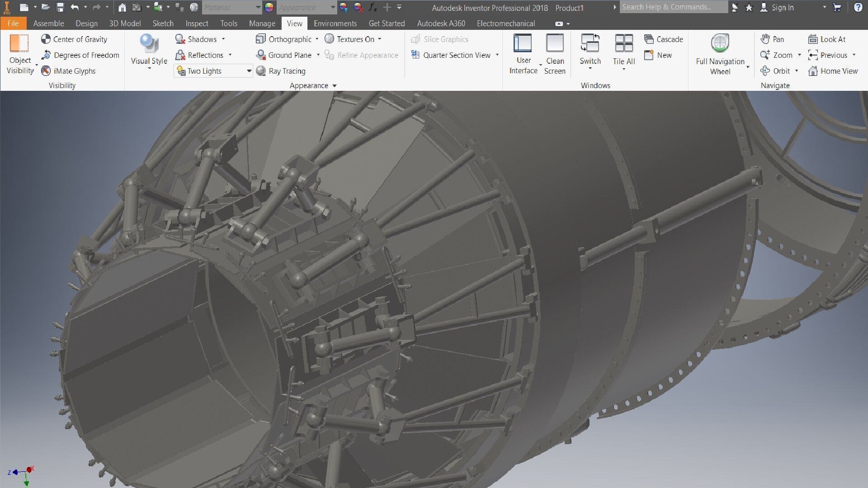Expand the Reflections dropdown arrow

[230, 55]
